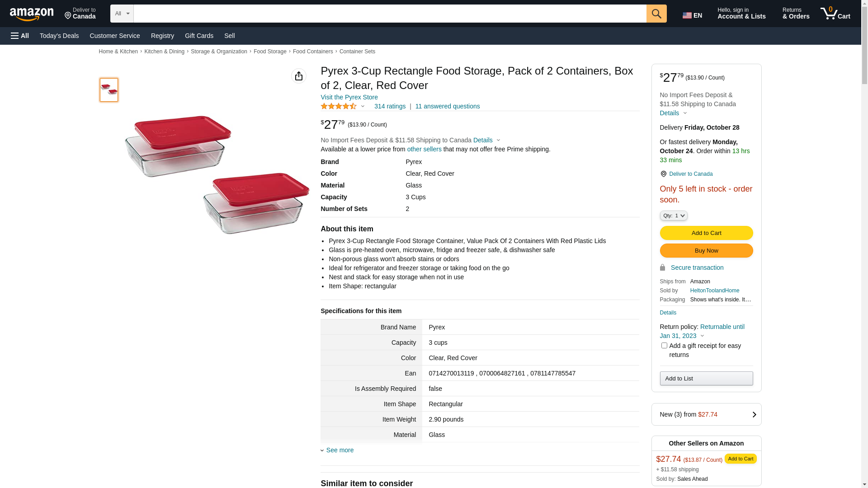Check the gift receipt checkbox
Image resolution: width=868 pixels, height=488 pixels.
(x=664, y=346)
